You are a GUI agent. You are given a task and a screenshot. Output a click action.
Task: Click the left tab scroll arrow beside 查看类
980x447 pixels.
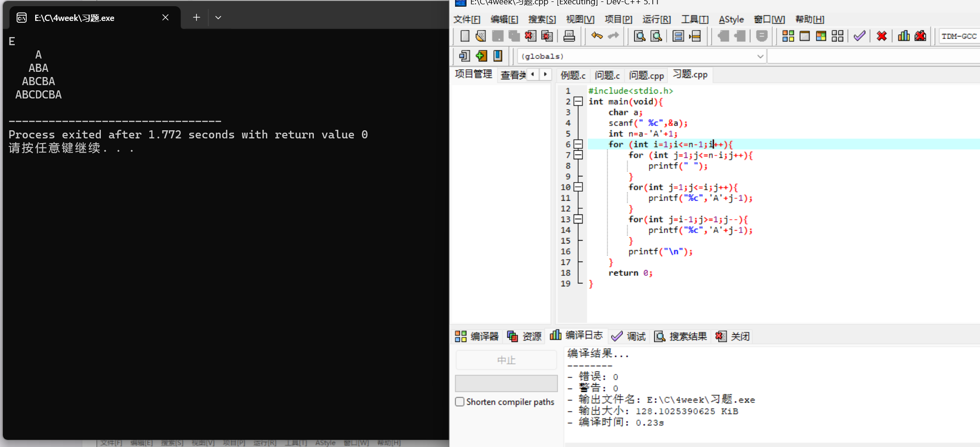click(x=533, y=74)
